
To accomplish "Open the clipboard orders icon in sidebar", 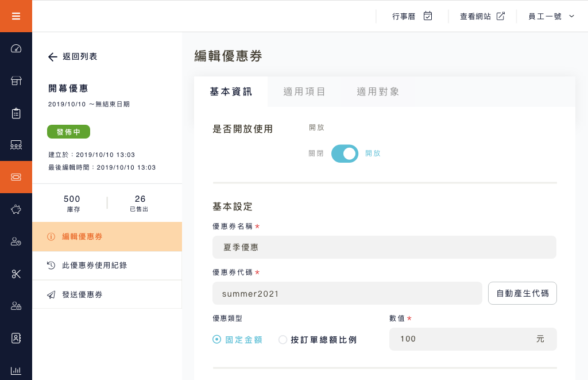I will click(x=16, y=113).
